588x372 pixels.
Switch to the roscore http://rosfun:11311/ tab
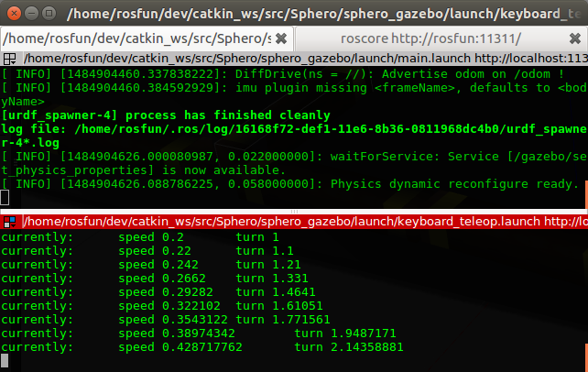[x=430, y=38]
